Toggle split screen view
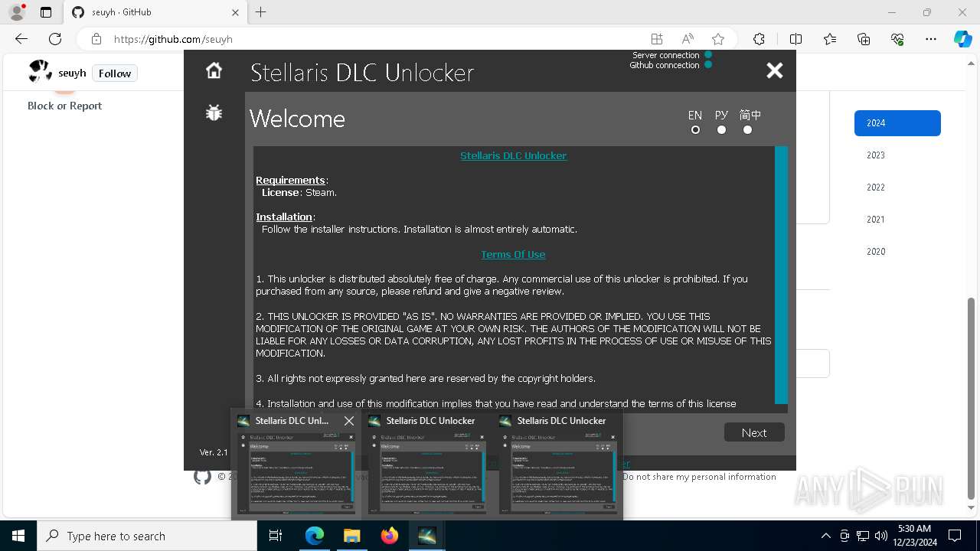Viewport: 980px width, 551px height. tap(795, 39)
